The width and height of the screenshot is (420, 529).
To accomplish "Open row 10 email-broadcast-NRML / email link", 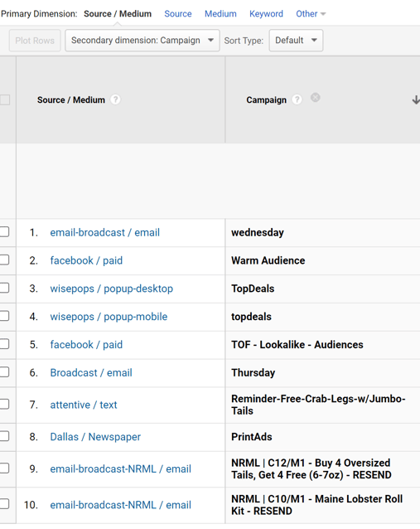I will point(120,505).
